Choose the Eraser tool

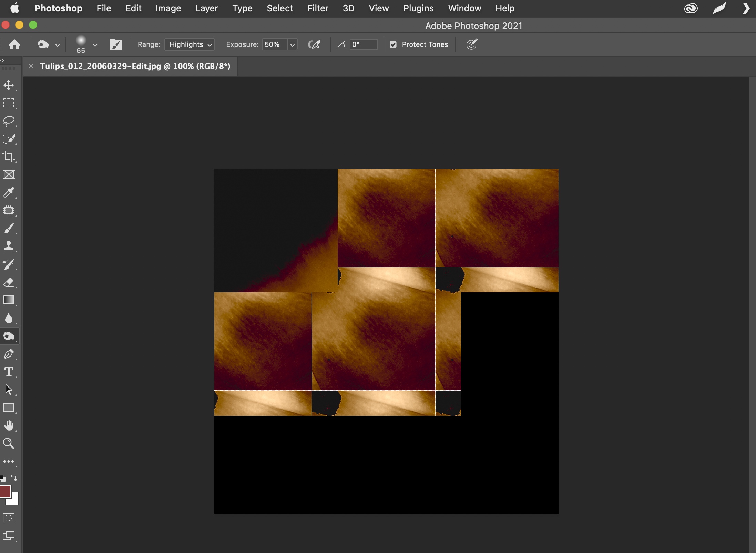[9, 283]
